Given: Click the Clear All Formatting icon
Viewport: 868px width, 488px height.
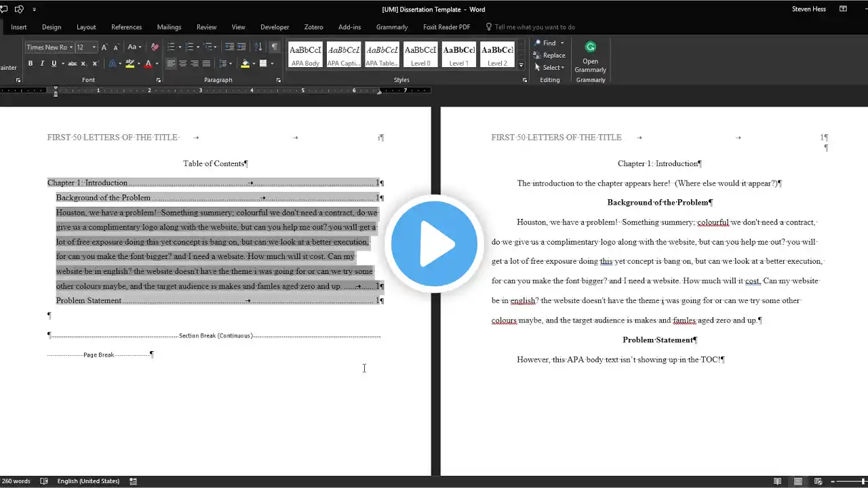Looking at the screenshot, I should [155, 47].
